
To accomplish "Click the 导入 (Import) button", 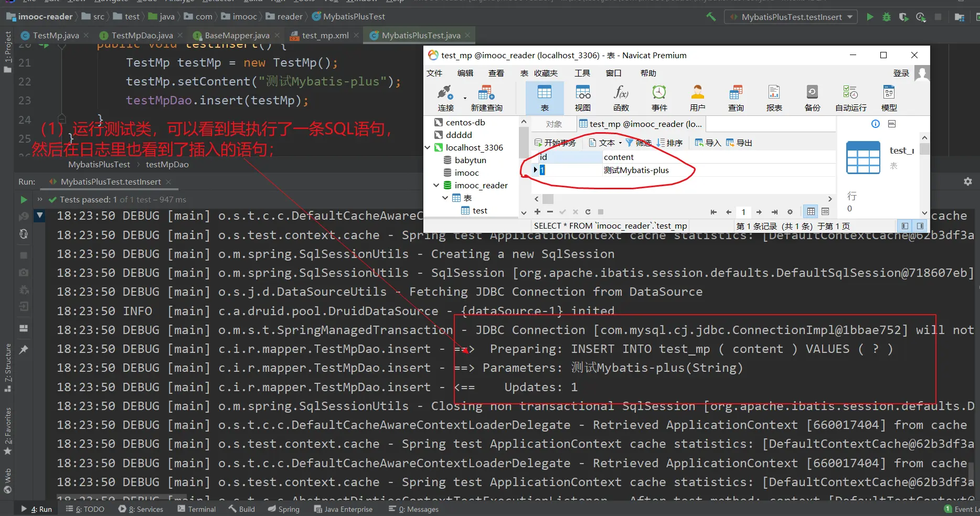I will tap(707, 143).
